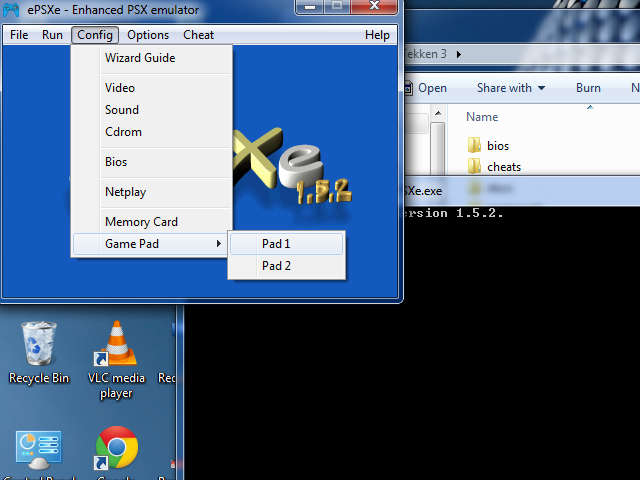The height and width of the screenshot is (480, 640).
Task: Expand the Tekken 3 breadcrumb arrow
Action: coord(459,54)
